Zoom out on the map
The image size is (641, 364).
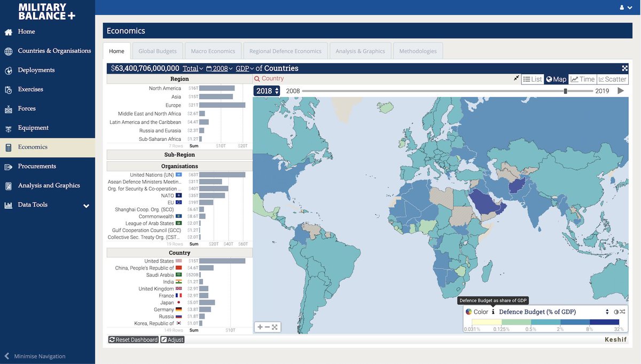pyautogui.click(x=267, y=327)
